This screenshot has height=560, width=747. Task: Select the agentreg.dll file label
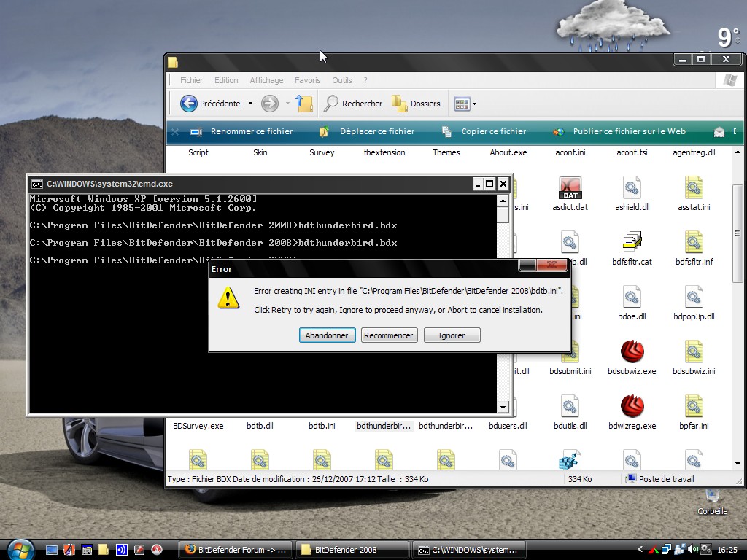pyautogui.click(x=694, y=152)
